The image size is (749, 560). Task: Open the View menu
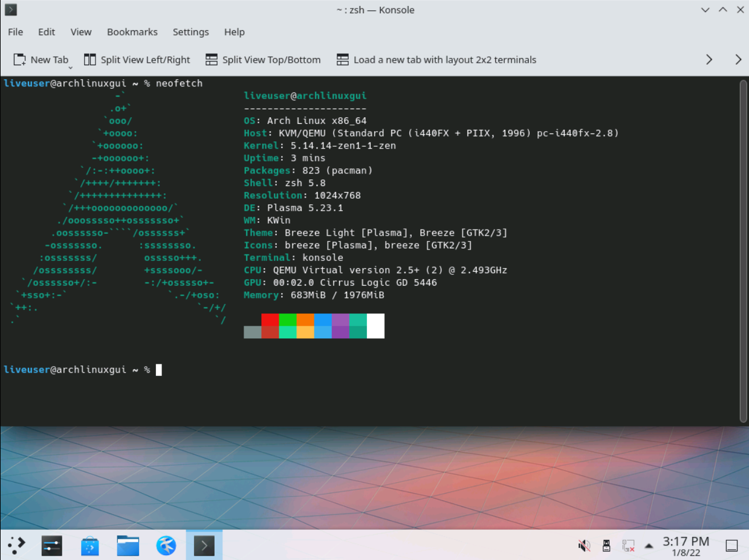[81, 32]
